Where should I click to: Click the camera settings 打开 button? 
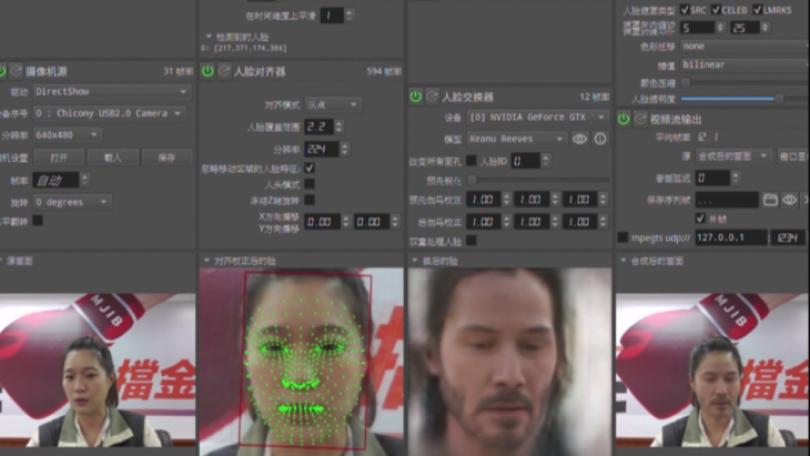[x=58, y=157]
